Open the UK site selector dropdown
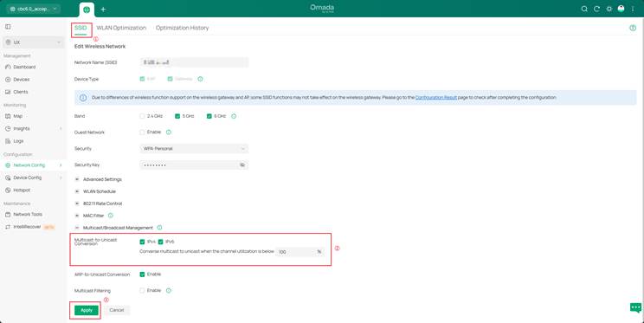This screenshot has height=323, width=644. [x=33, y=42]
